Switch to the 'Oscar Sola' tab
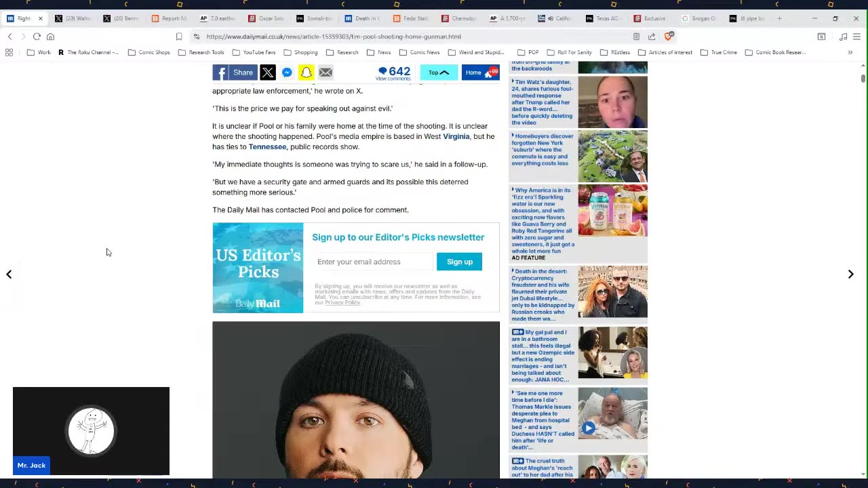 coord(267,18)
